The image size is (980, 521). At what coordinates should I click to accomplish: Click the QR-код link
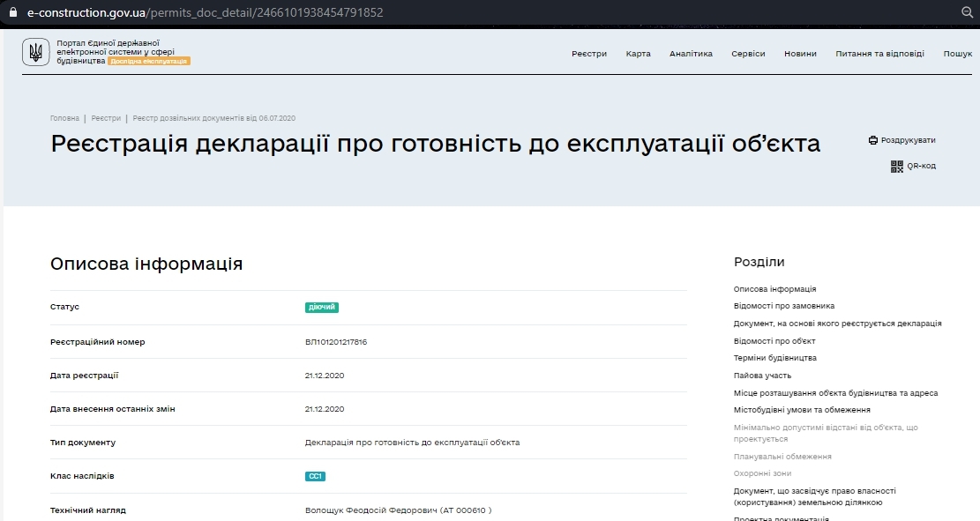click(x=921, y=166)
